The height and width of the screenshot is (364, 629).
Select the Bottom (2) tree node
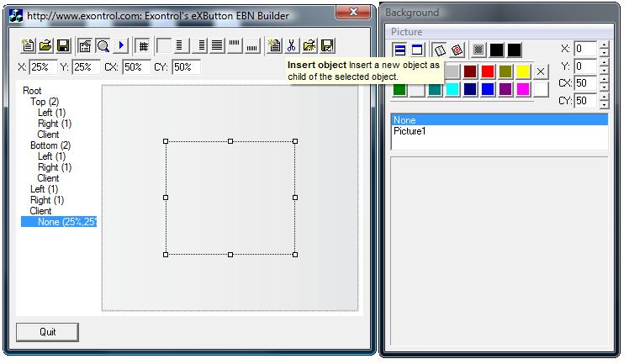[50, 145]
